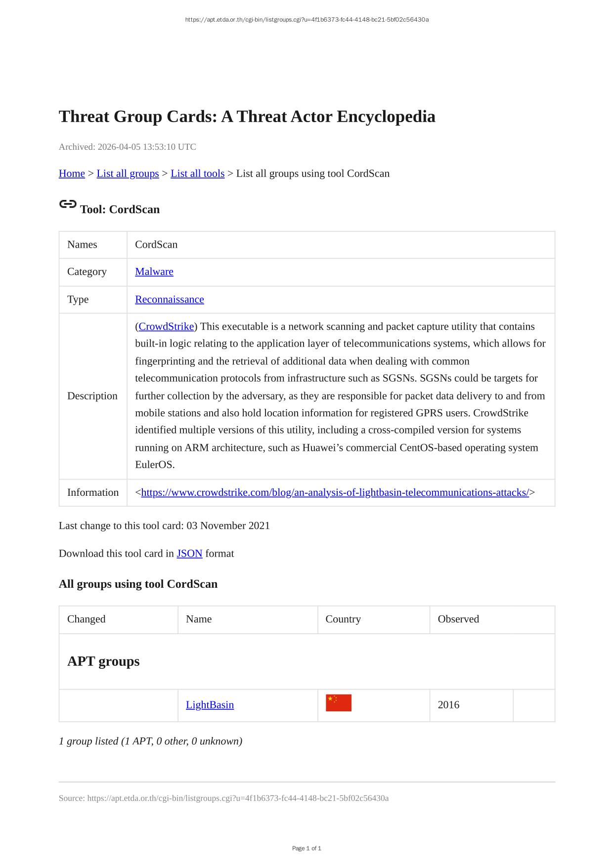Follow the Reconnaissance type link
This screenshot has width=614, height=868.
(x=170, y=300)
